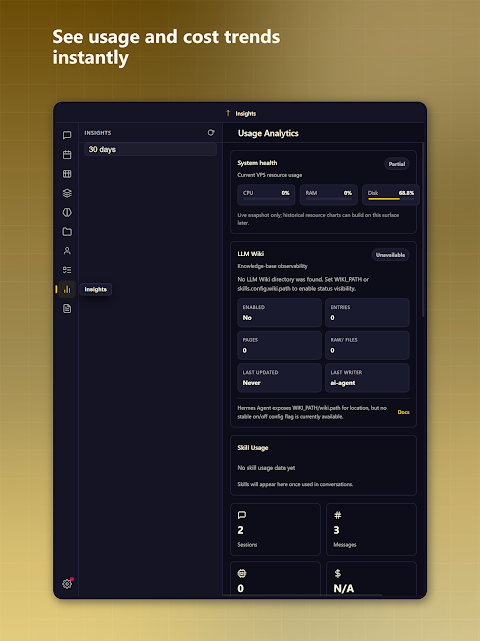480x641 pixels.
Task: Select the 30 days range entry
Action: 150,149
